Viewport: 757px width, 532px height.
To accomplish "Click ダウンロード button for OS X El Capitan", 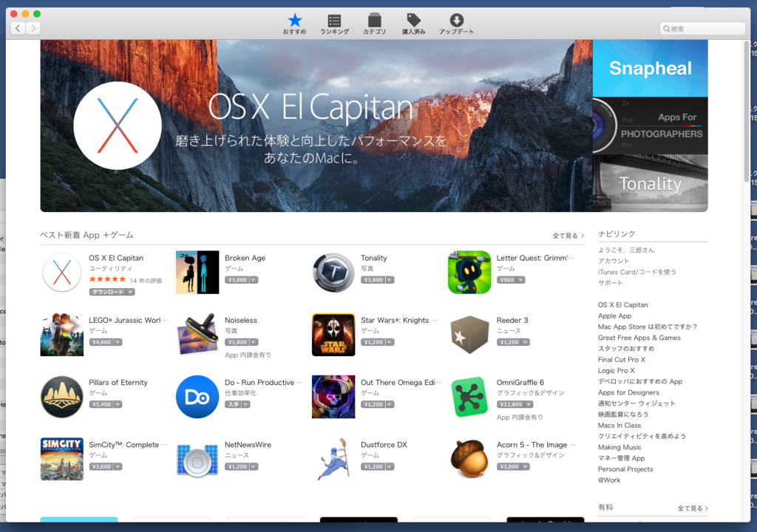I will click(x=108, y=292).
